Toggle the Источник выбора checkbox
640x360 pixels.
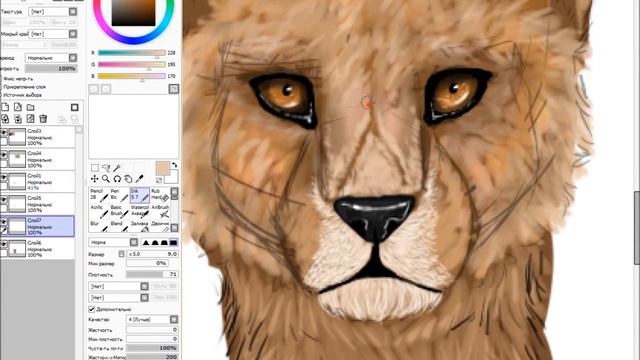[1, 95]
